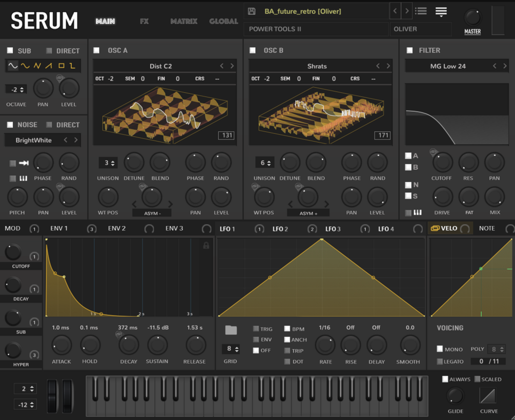Toggle OSC A on/off
Viewport: 515px width, 420px height.
[x=96, y=50]
